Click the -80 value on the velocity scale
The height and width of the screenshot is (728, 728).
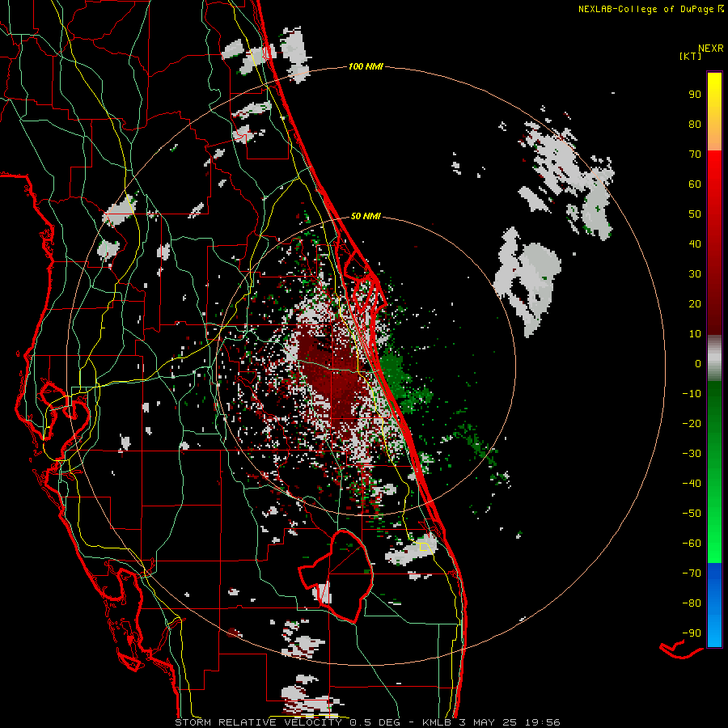[692, 603]
